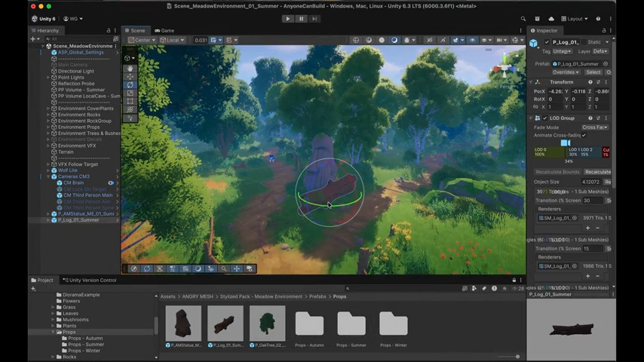The width and height of the screenshot is (644, 362).
Task: Lock the Inspector panel
Action: (604, 30)
